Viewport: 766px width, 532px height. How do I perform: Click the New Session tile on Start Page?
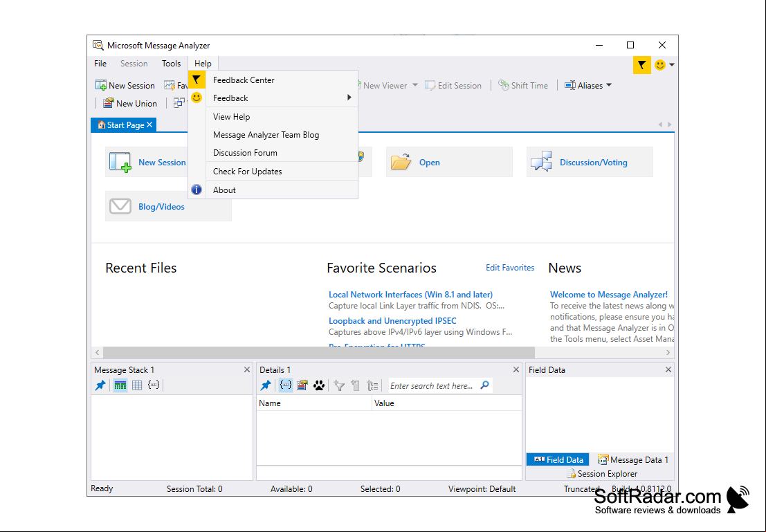tap(147, 162)
